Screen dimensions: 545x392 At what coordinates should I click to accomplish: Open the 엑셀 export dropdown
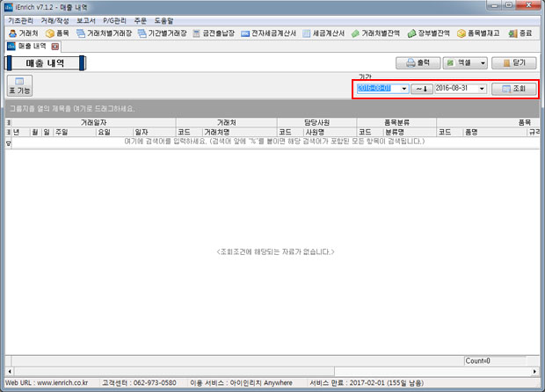pos(482,63)
